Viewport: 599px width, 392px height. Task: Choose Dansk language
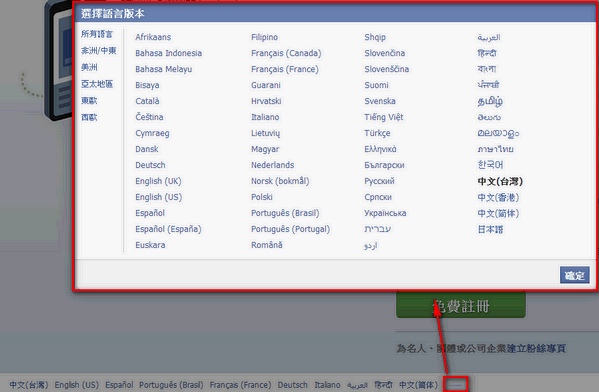click(x=147, y=149)
